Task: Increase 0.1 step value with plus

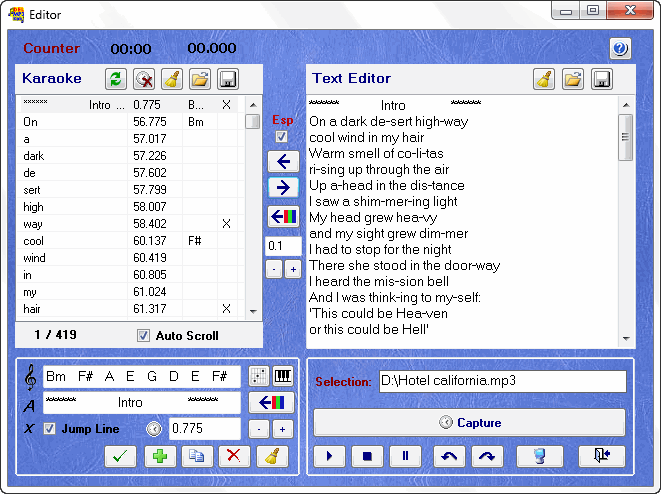Action: (x=293, y=269)
